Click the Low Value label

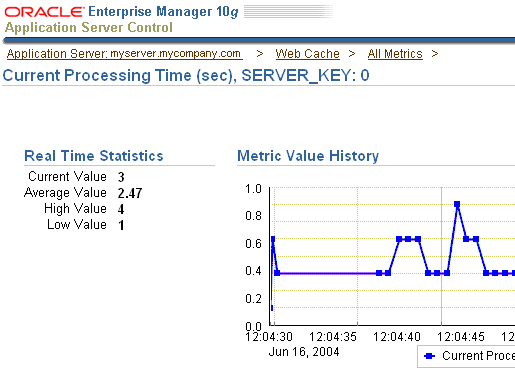click(x=77, y=225)
